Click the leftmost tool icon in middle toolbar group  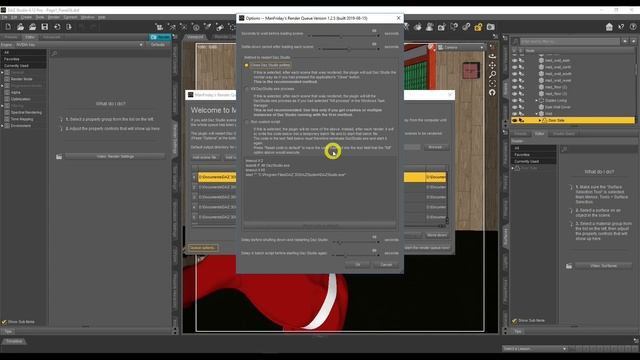point(159,27)
